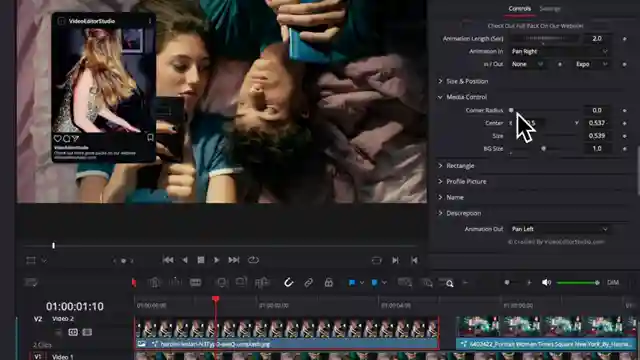Click the Replace Clip toolbar icon

tap(262, 282)
